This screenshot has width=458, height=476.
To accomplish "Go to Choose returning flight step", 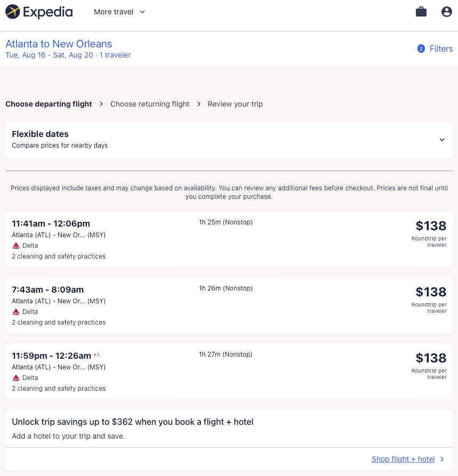I will point(150,104).
